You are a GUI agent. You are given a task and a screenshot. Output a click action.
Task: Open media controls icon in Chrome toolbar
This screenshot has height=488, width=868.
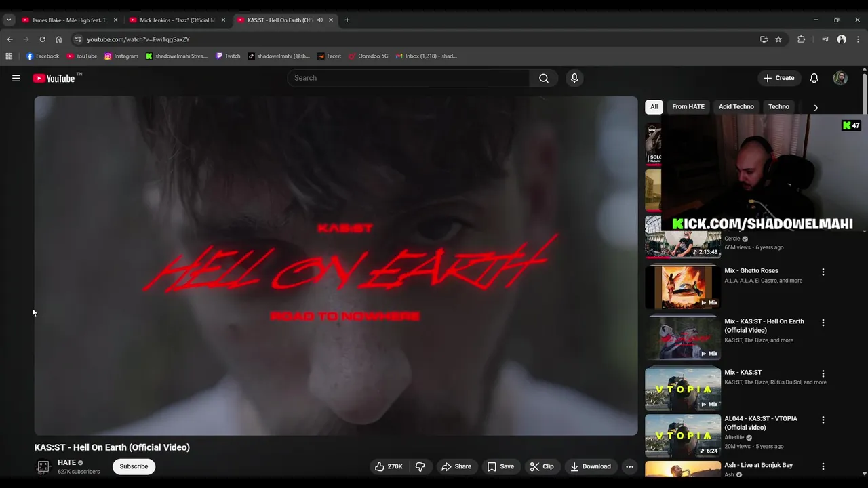(825, 39)
